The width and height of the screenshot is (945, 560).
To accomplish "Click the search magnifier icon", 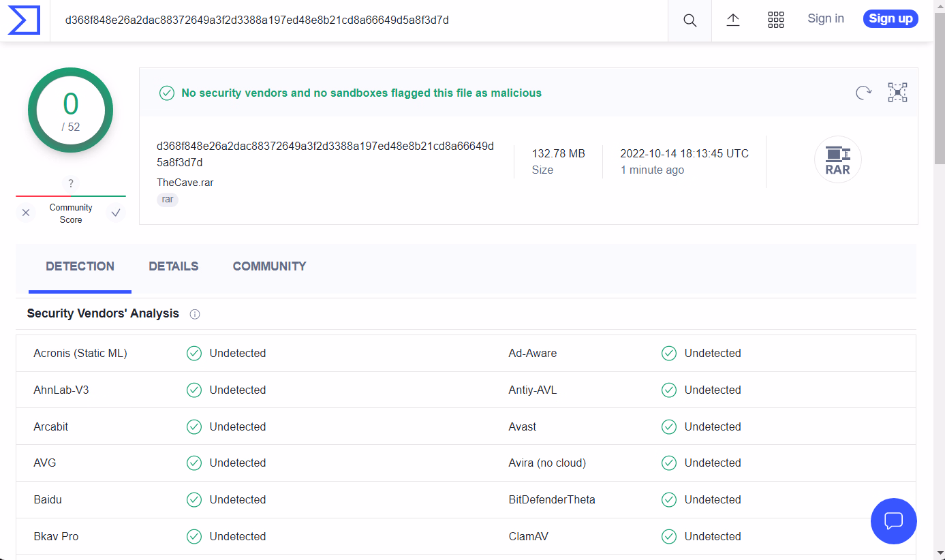I will pyautogui.click(x=690, y=20).
